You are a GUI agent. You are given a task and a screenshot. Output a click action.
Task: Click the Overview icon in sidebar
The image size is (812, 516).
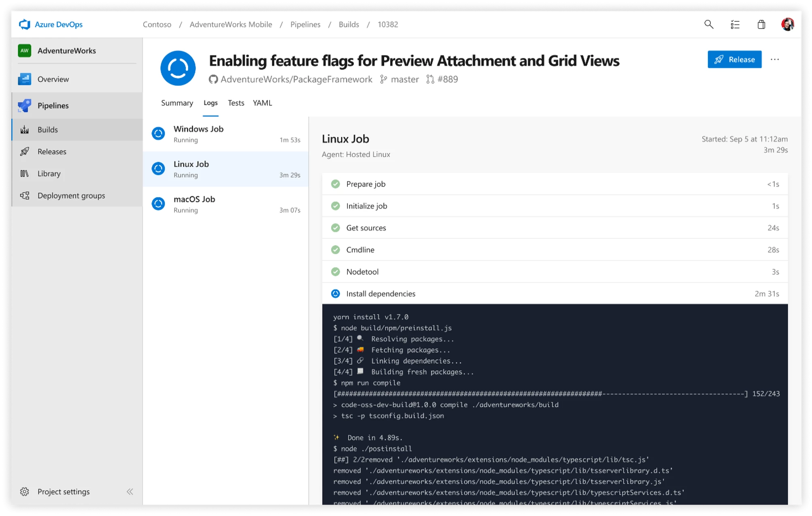pyautogui.click(x=24, y=78)
